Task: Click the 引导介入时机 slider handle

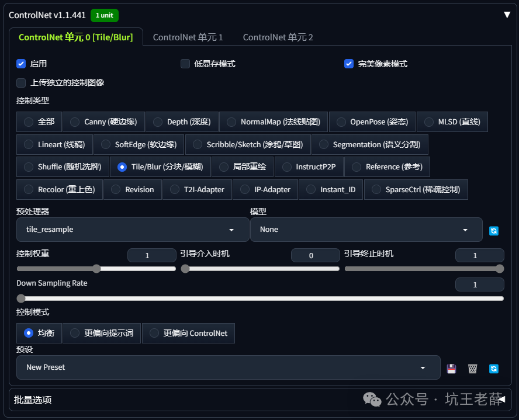Action: tap(185, 269)
